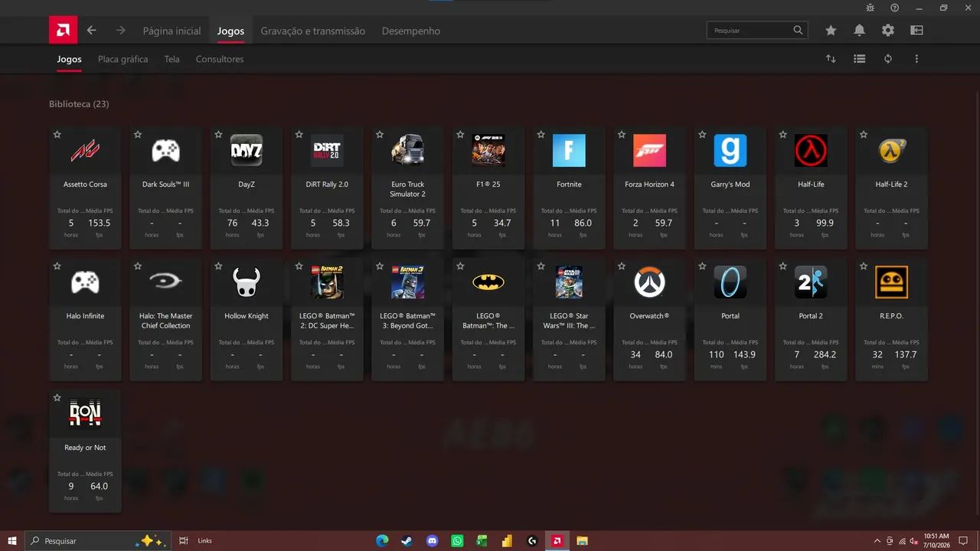Open the Half-Life lambda icon
The height and width of the screenshot is (551, 980).
811,151
